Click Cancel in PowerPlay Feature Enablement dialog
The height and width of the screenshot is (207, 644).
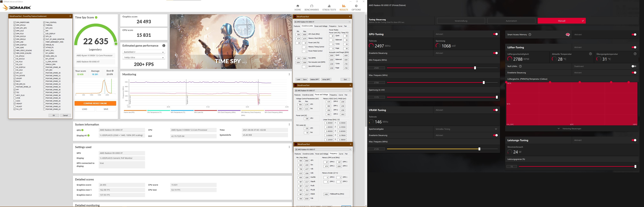(66, 115)
